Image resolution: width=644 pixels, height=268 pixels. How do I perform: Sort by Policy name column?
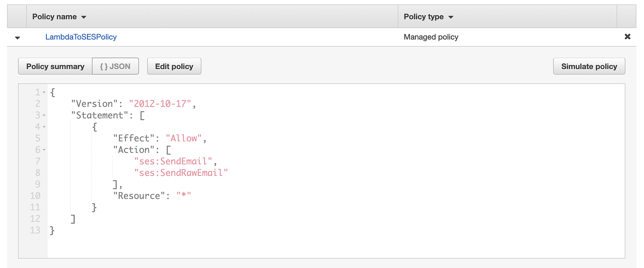(x=59, y=17)
